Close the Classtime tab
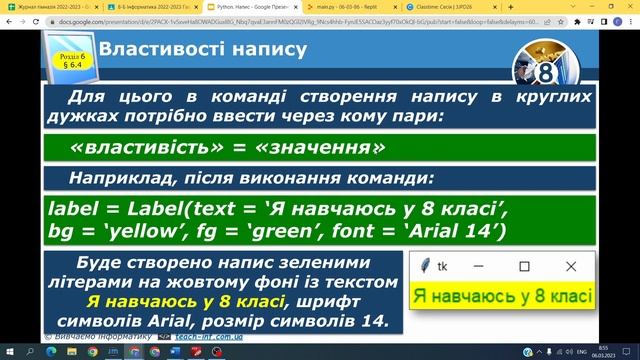 [495, 7]
